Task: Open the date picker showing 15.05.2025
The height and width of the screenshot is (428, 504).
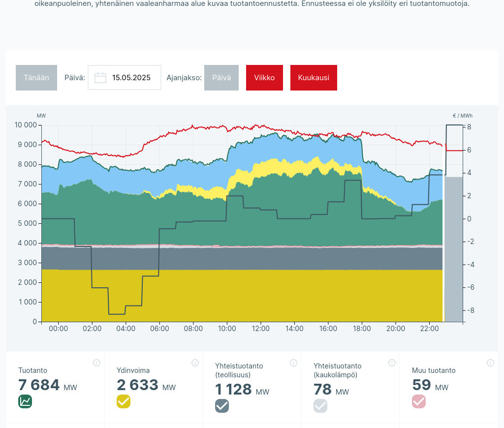Action: [131, 78]
